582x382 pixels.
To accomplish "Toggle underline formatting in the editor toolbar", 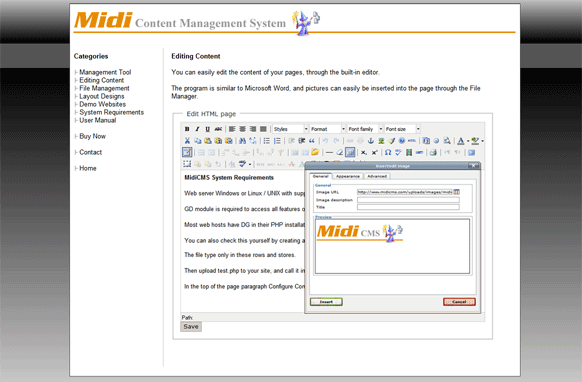I will click(x=207, y=129).
